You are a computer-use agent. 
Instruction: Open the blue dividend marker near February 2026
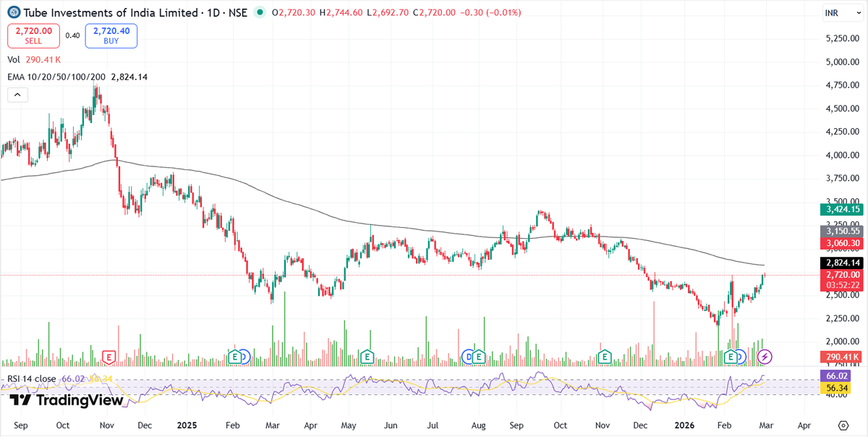pyautogui.click(x=741, y=357)
